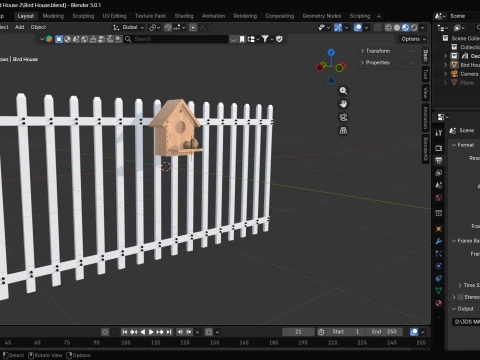
Task: Toggle camera view icon in viewport
Action: pyautogui.click(x=343, y=117)
